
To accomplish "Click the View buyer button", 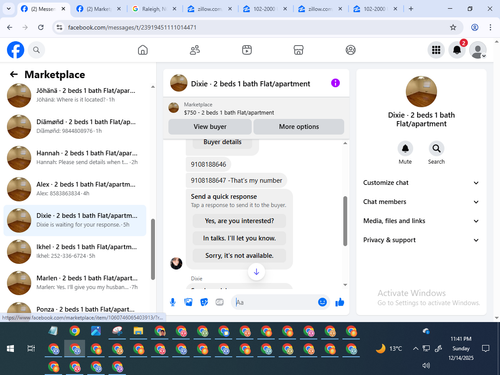I will [x=210, y=127].
